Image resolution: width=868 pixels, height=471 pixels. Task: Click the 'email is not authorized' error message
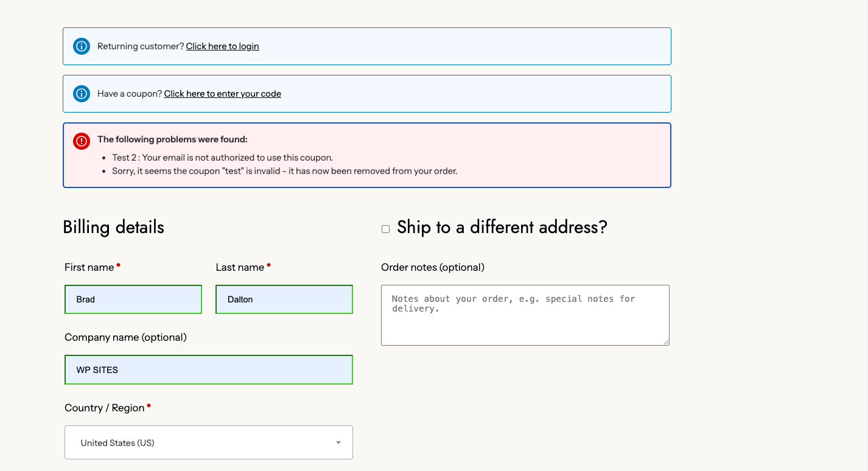click(223, 158)
